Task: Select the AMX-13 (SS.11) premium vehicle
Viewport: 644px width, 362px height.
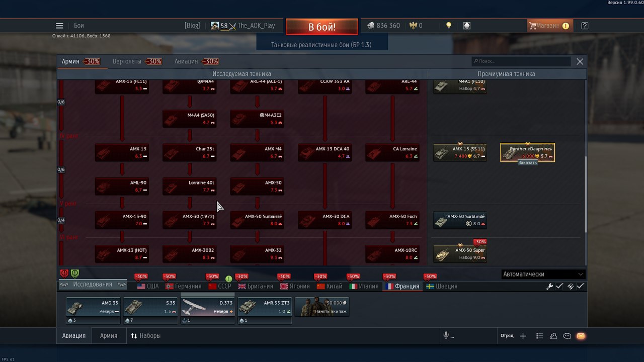Action: pos(460,153)
